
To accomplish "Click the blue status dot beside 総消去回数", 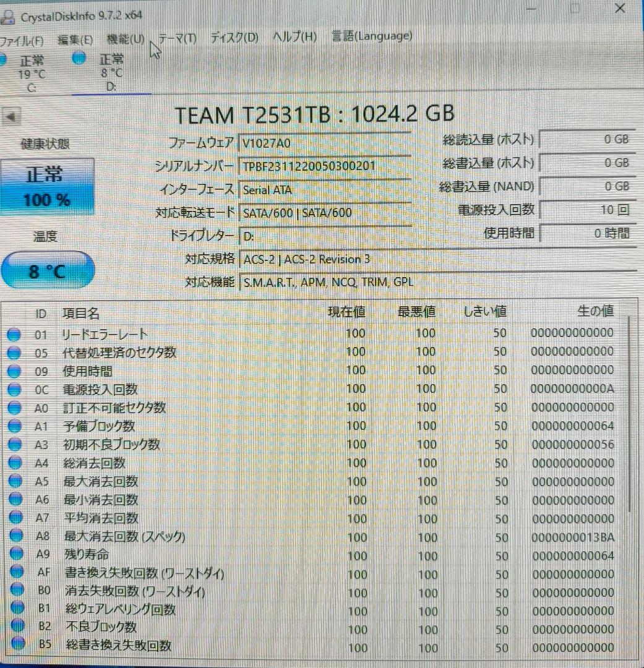I will pyautogui.click(x=15, y=463).
